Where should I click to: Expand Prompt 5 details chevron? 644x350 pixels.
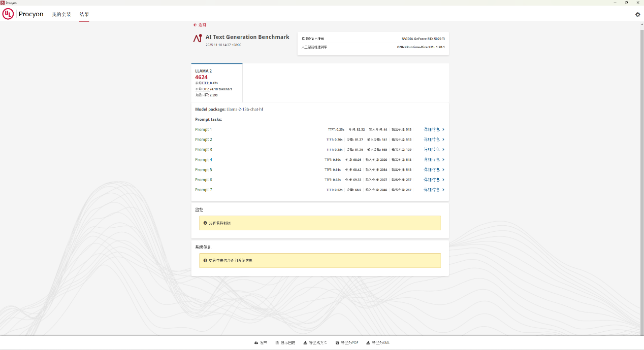443,169
